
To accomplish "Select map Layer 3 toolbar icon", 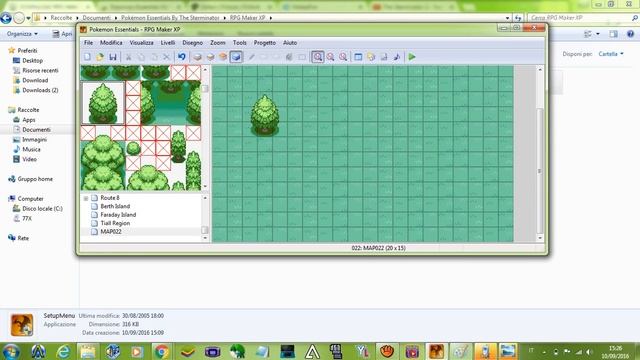I will point(223,57).
